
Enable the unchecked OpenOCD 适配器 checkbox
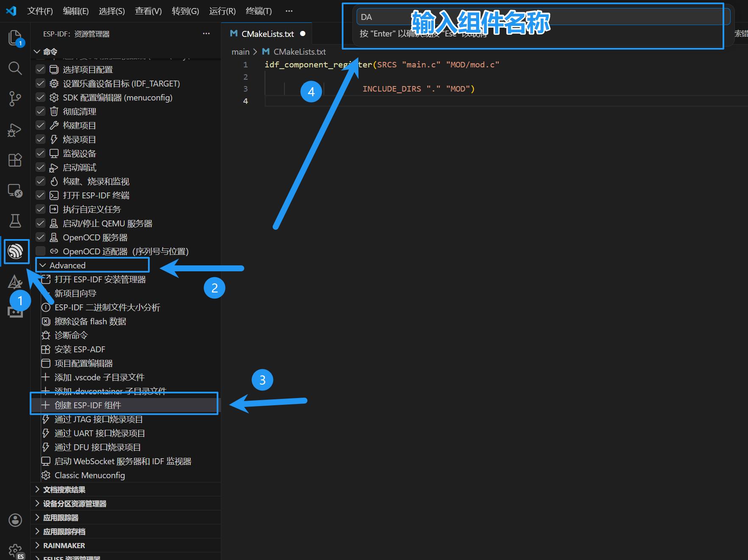click(x=40, y=251)
